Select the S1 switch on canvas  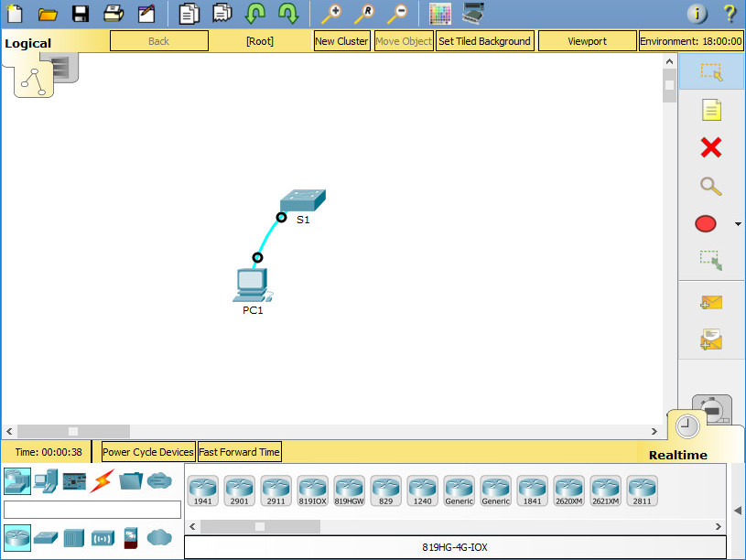pyautogui.click(x=302, y=199)
